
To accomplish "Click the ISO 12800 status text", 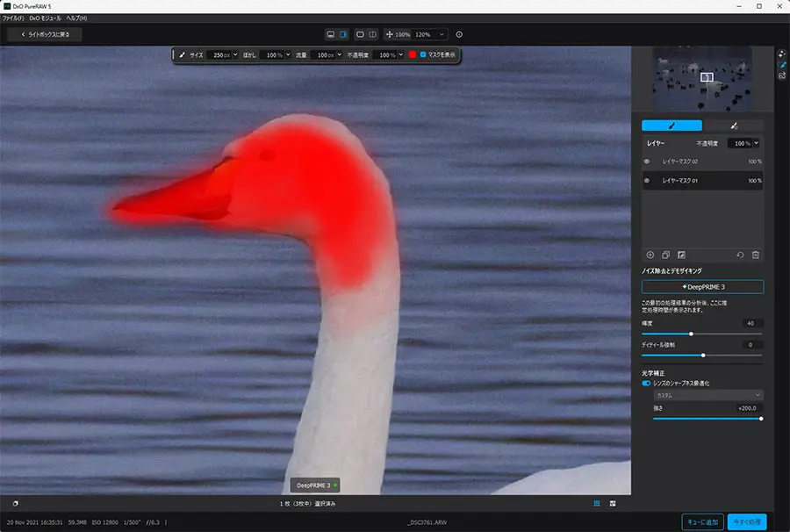I will 104,522.
